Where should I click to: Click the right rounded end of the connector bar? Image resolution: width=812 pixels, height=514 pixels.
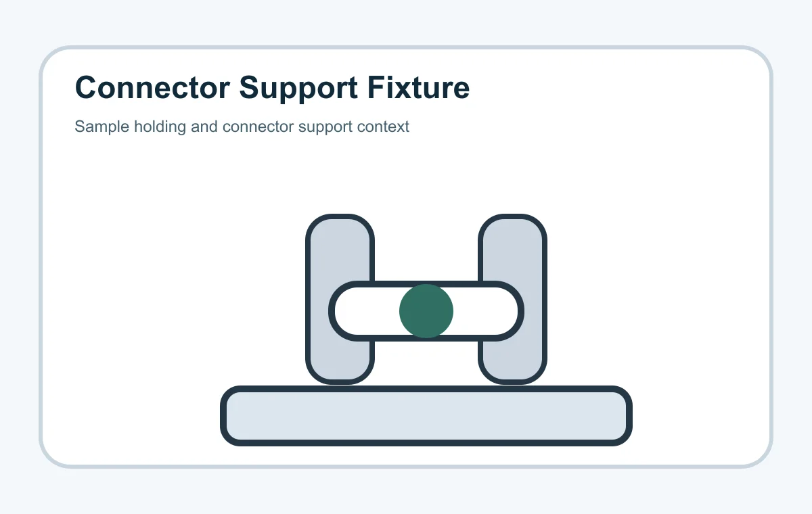pyautogui.click(x=509, y=311)
